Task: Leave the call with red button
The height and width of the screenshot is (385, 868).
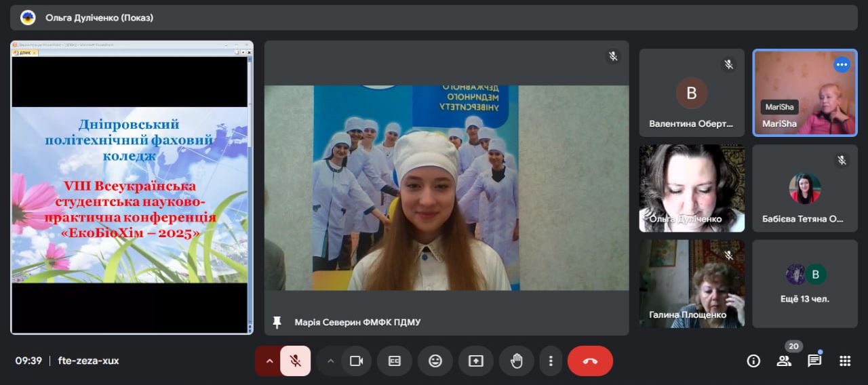Action: [590, 361]
